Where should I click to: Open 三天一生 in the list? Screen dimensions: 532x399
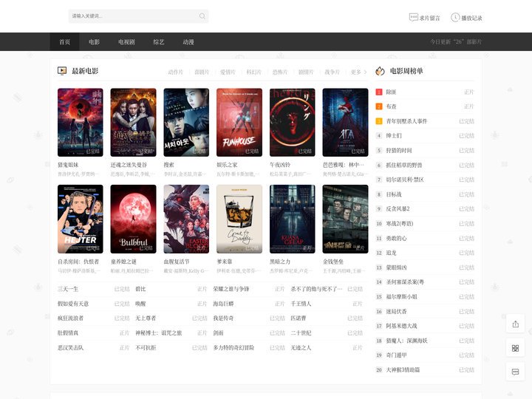[x=68, y=289]
